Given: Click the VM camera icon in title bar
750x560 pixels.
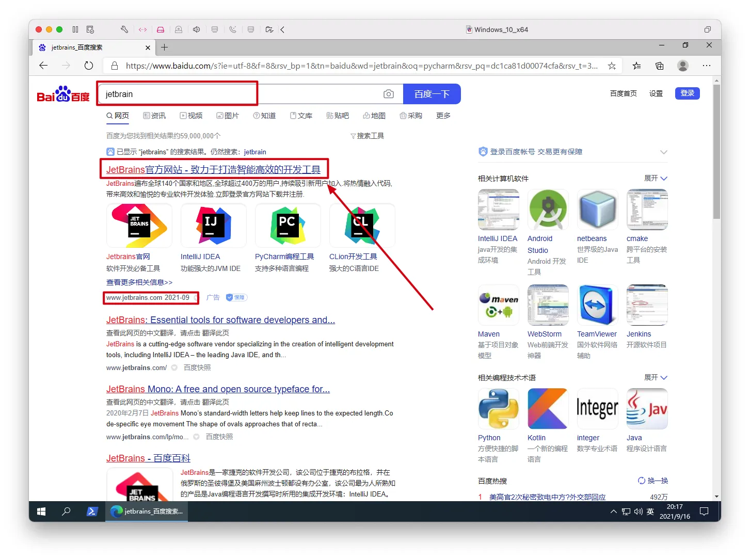Looking at the screenshot, I should (x=179, y=29).
